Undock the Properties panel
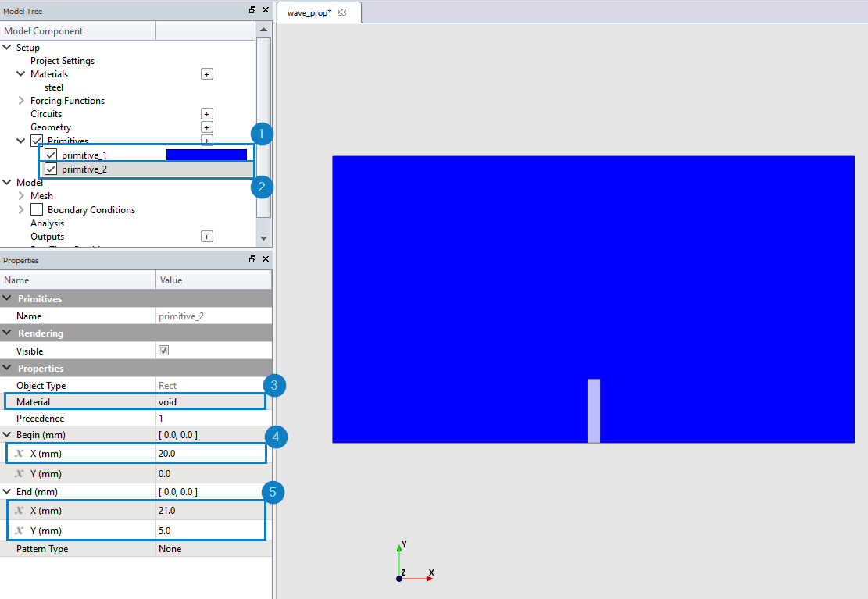Viewport: 868px width, 599px height. click(x=252, y=259)
